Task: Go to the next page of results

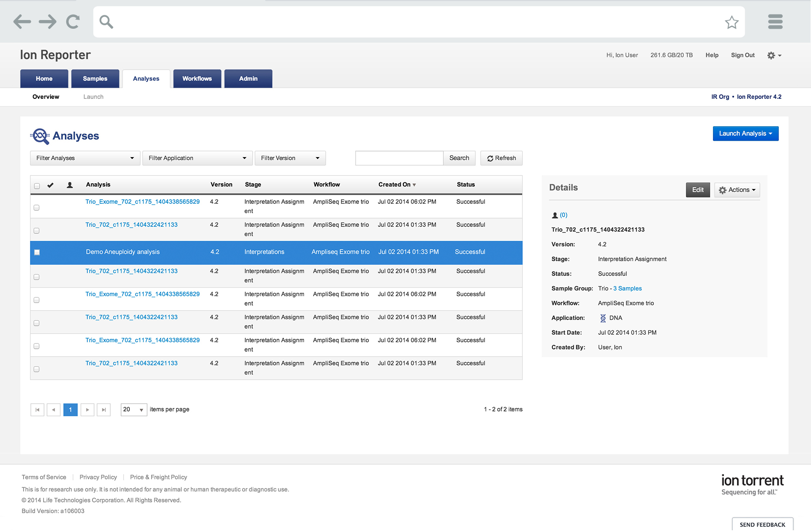Action: click(x=88, y=410)
